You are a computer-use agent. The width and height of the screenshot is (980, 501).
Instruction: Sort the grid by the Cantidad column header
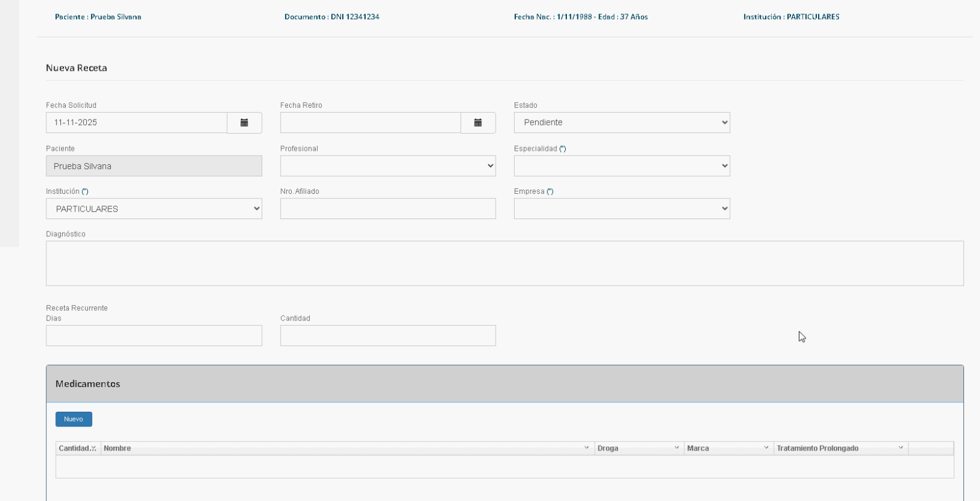(74, 448)
